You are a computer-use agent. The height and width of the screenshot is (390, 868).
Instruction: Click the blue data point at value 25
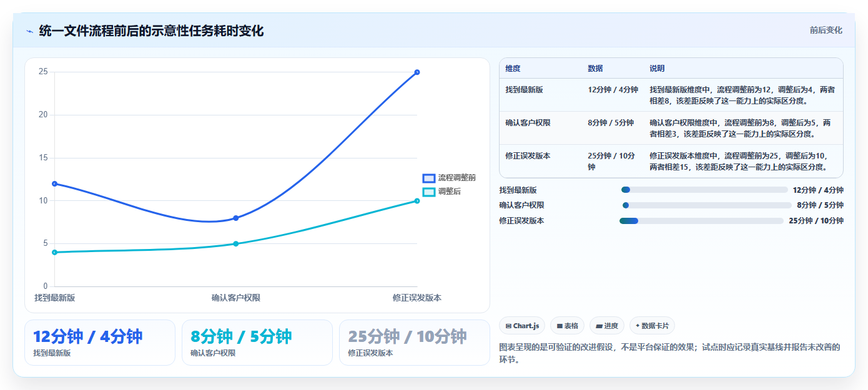[x=417, y=72]
